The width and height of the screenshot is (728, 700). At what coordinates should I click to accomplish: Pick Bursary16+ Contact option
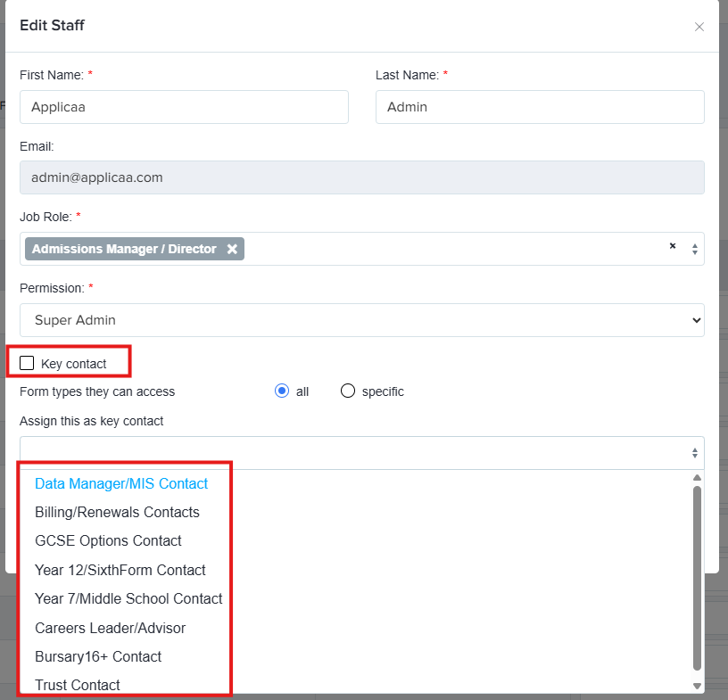98,657
